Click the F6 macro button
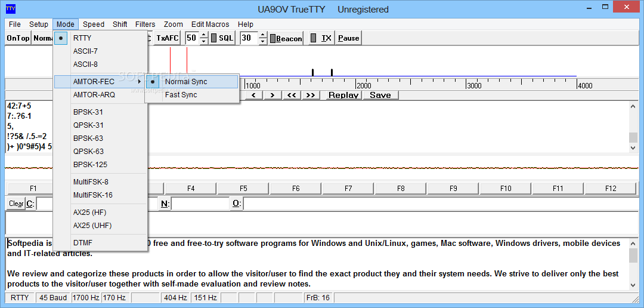The height and width of the screenshot is (308, 644). (x=296, y=189)
